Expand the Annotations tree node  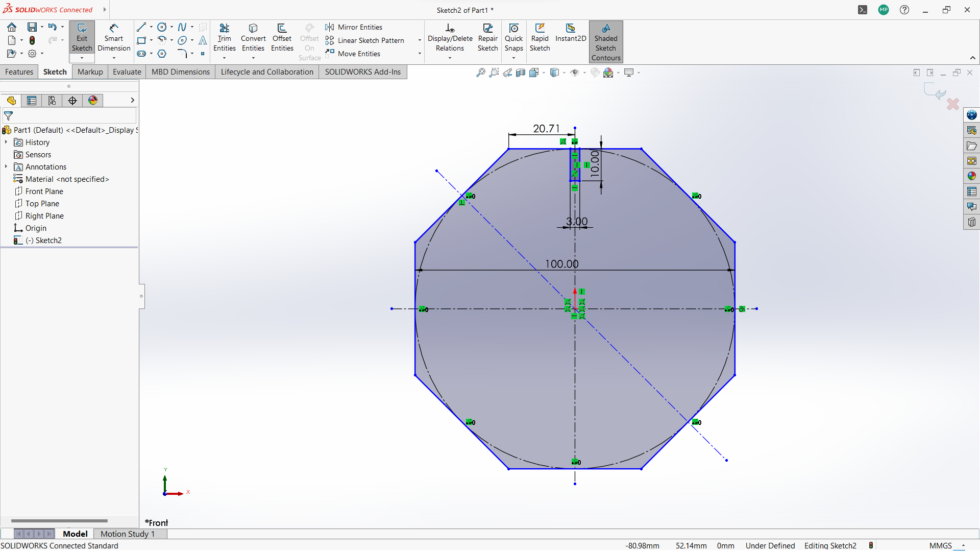pos(6,167)
